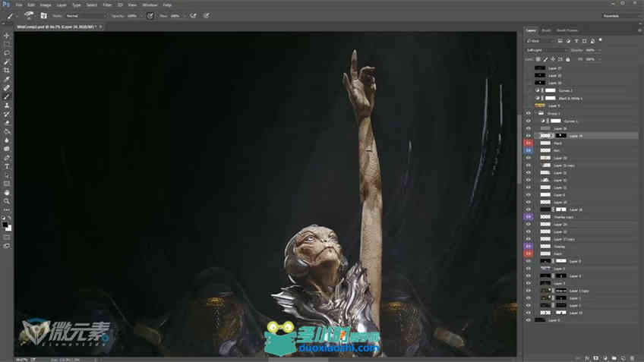Filter layers by adjustment layers icon
The height and width of the screenshot is (362, 644).
pos(568,41)
